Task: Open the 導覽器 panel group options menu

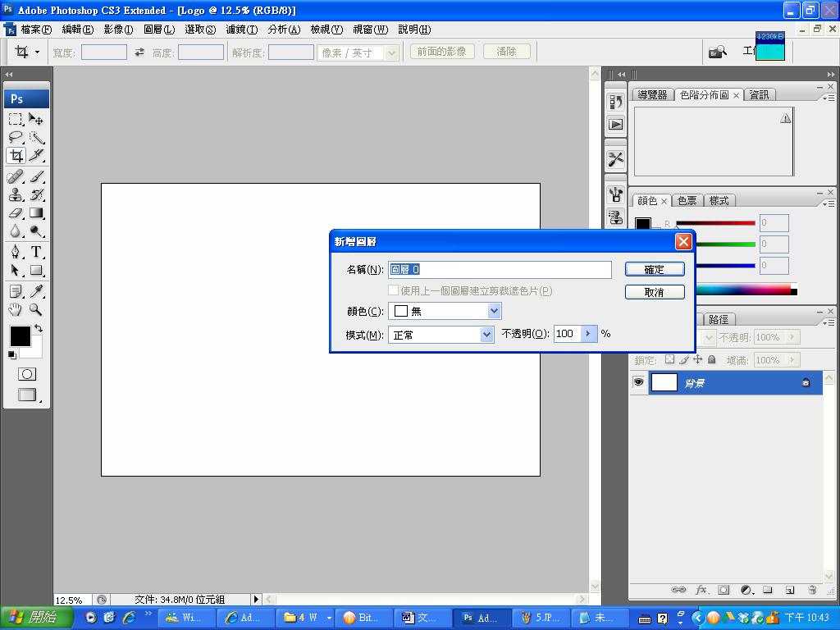Action: tap(829, 98)
